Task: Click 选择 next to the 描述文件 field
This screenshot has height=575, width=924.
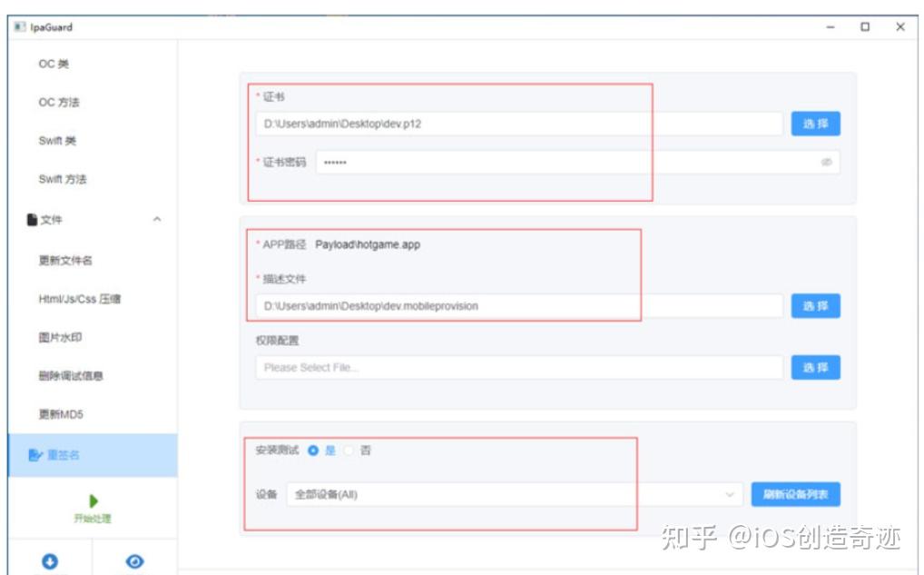Action: tap(815, 305)
